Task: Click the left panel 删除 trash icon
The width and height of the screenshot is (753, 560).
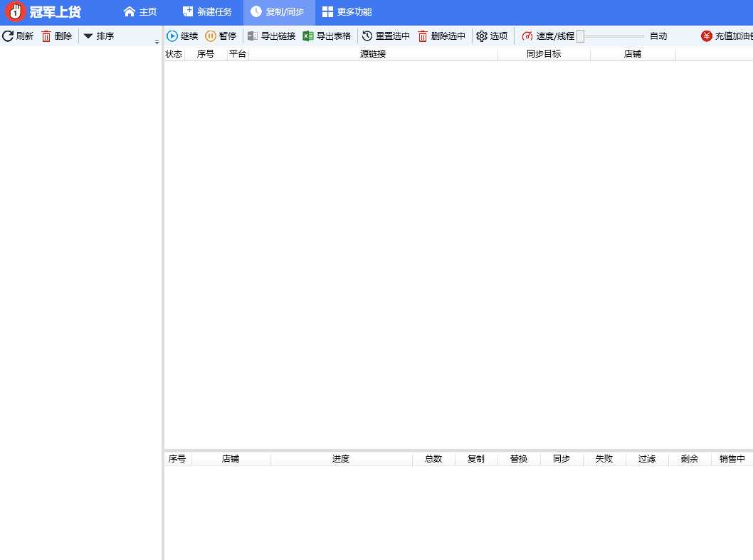Action: pos(46,36)
